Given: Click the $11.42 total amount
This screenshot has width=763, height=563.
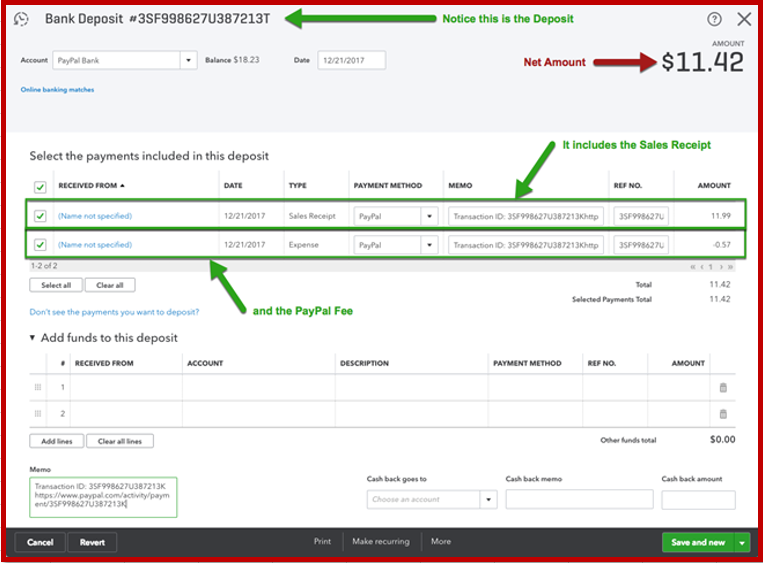Looking at the screenshot, I should [x=702, y=62].
